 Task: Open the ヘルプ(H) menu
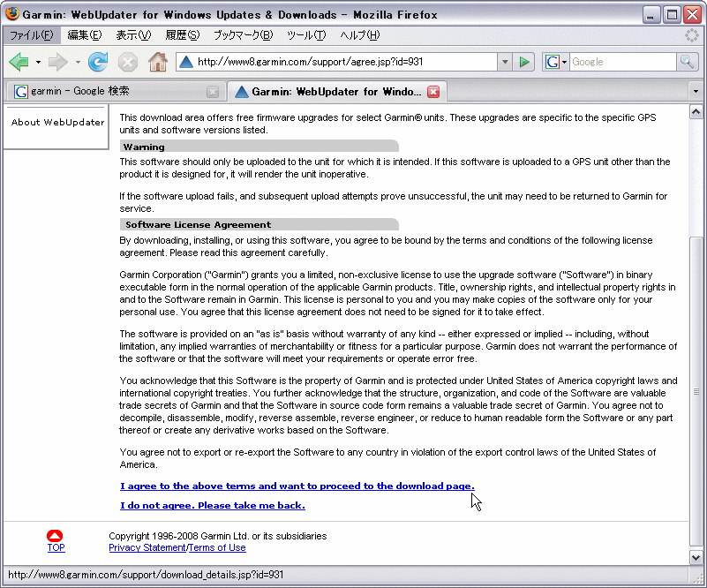click(360, 35)
